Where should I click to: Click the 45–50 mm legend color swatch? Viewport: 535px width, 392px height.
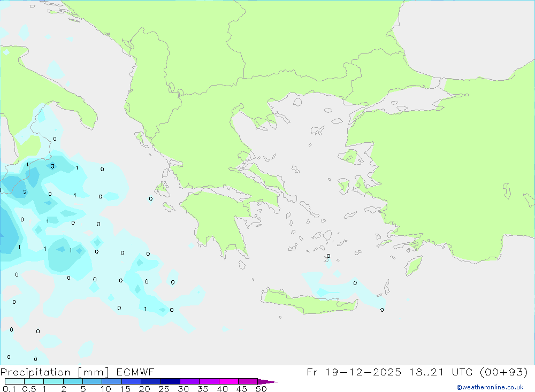pyautogui.click(x=248, y=381)
